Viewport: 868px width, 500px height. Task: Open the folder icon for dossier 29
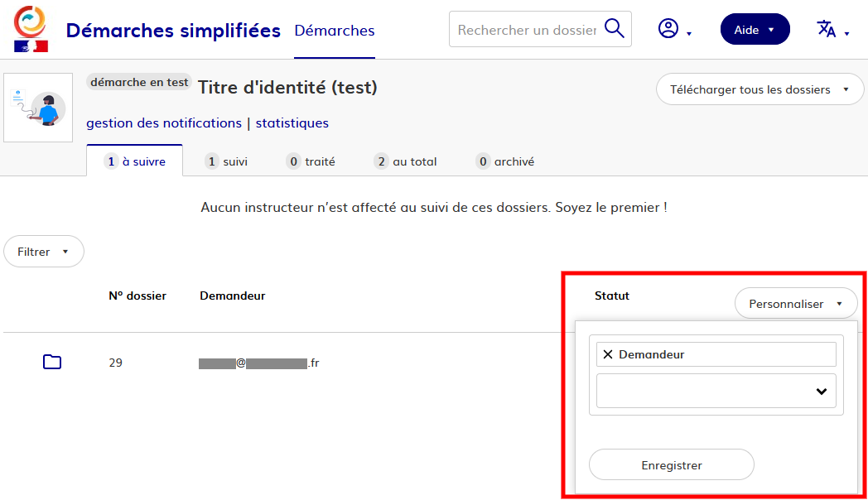52,362
